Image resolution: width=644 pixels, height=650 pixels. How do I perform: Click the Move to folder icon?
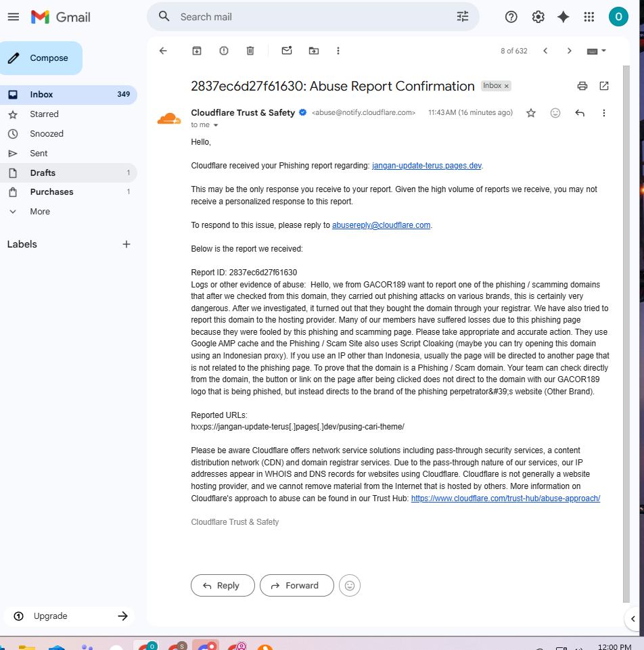(313, 51)
